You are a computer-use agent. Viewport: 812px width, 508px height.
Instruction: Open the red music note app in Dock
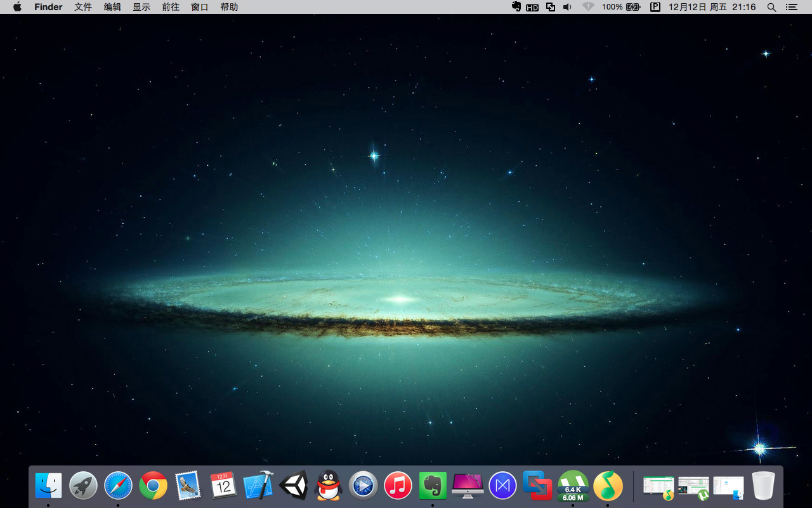pos(398,486)
